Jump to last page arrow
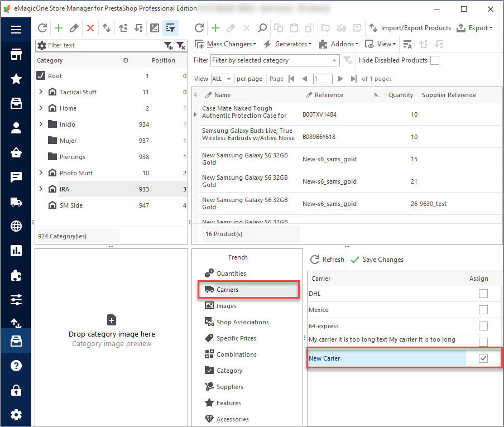 353,79
